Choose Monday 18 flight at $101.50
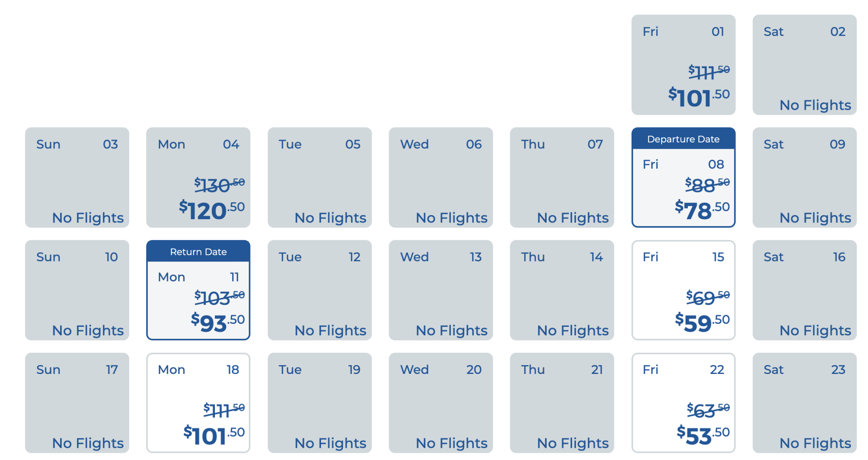 [198, 403]
